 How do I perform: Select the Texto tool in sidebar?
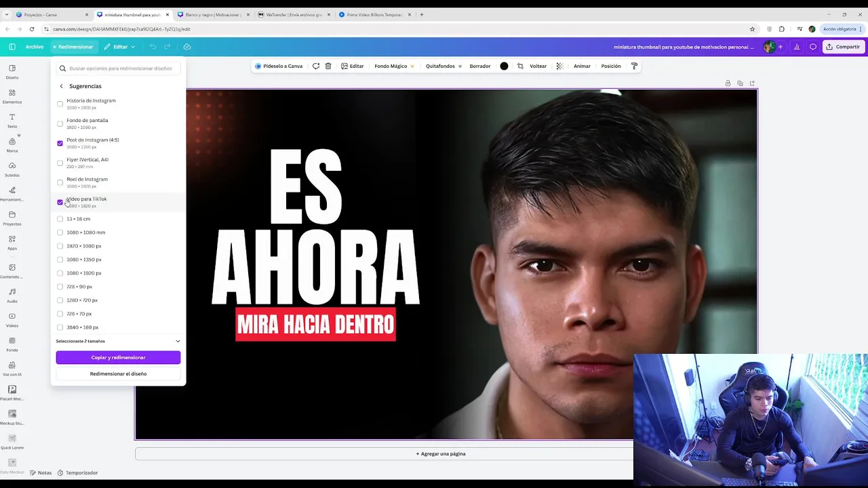pyautogui.click(x=12, y=120)
